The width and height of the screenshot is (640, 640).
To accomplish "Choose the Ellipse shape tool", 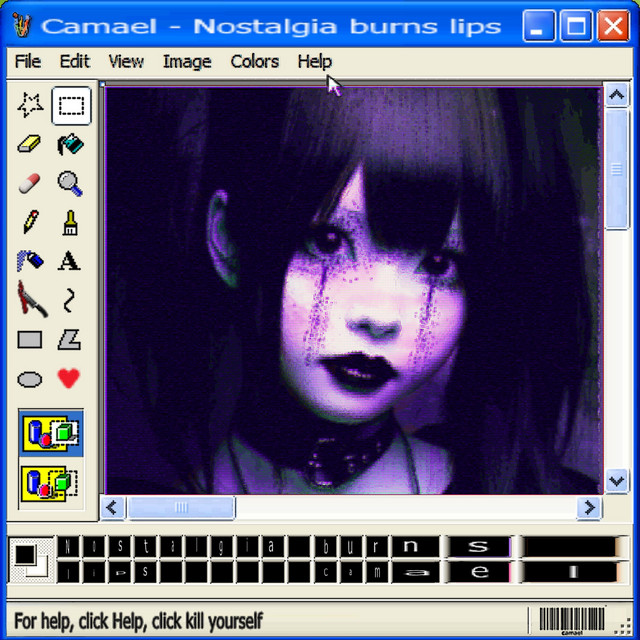I will pyautogui.click(x=30, y=379).
